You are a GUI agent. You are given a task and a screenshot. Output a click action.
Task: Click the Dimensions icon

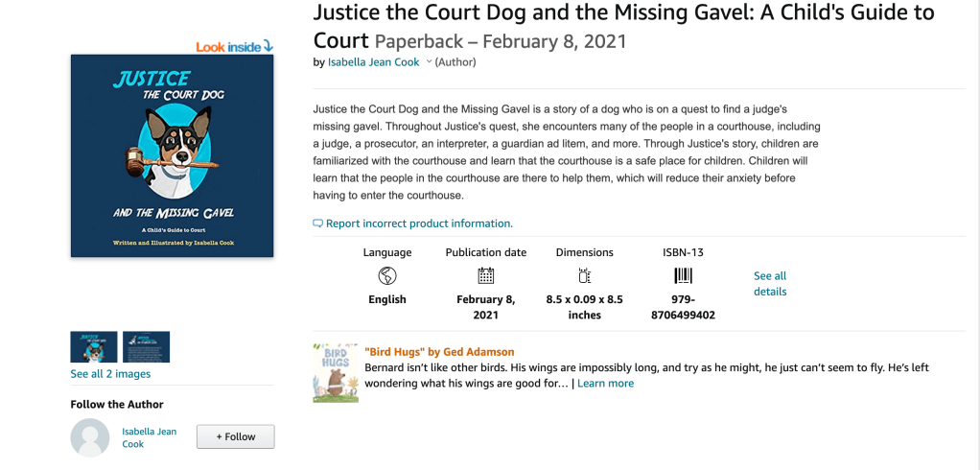click(584, 276)
